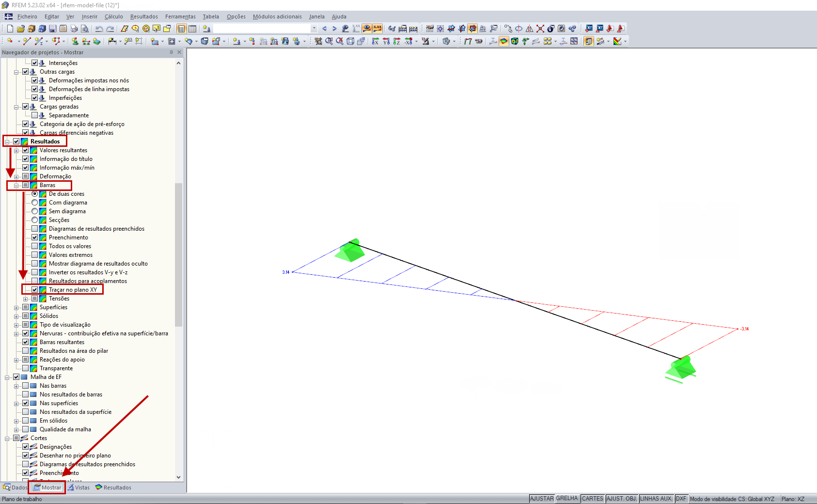
Task: Collapse the Resultados tree node
Action: pos(7,142)
